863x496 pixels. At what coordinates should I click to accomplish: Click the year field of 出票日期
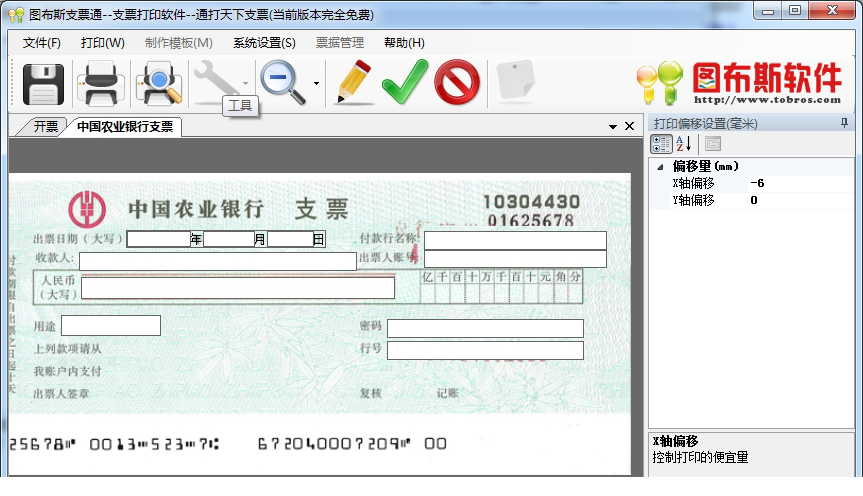coord(159,239)
